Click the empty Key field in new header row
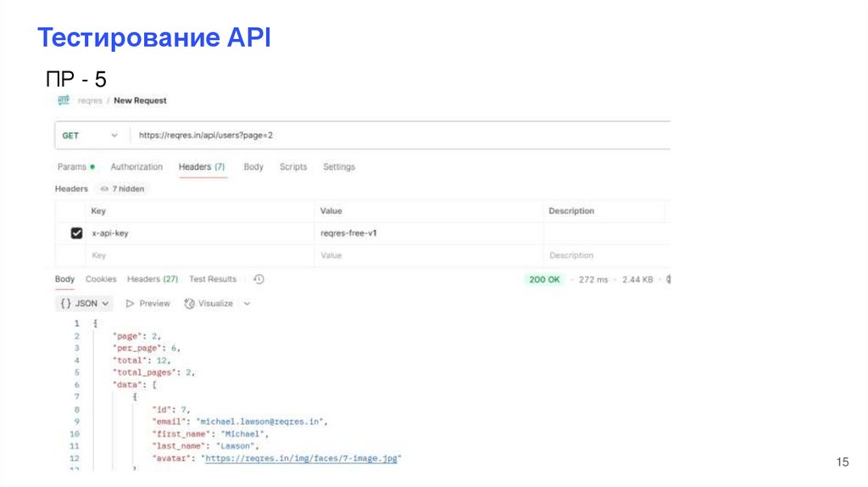Screen dimensions: 868x487 200,255
